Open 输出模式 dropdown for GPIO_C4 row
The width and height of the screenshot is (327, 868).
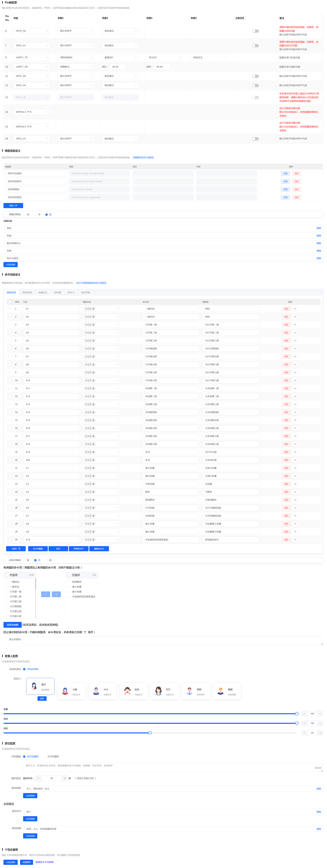120,139
